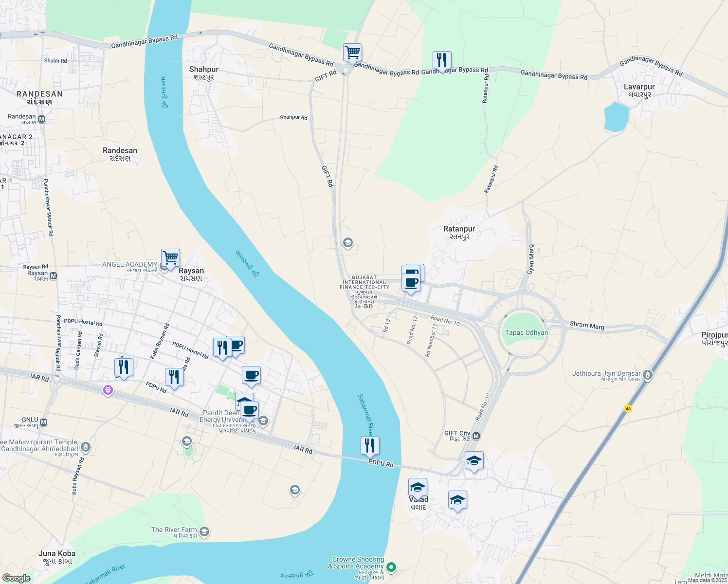Viewport: 728px width, 584px height.
Task: Open the shopping cart marker beside Angel Academy
Action: tap(170, 258)
